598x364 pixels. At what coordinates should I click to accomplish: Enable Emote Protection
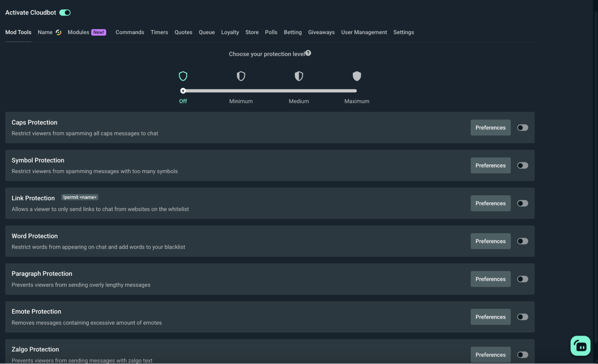522,317
